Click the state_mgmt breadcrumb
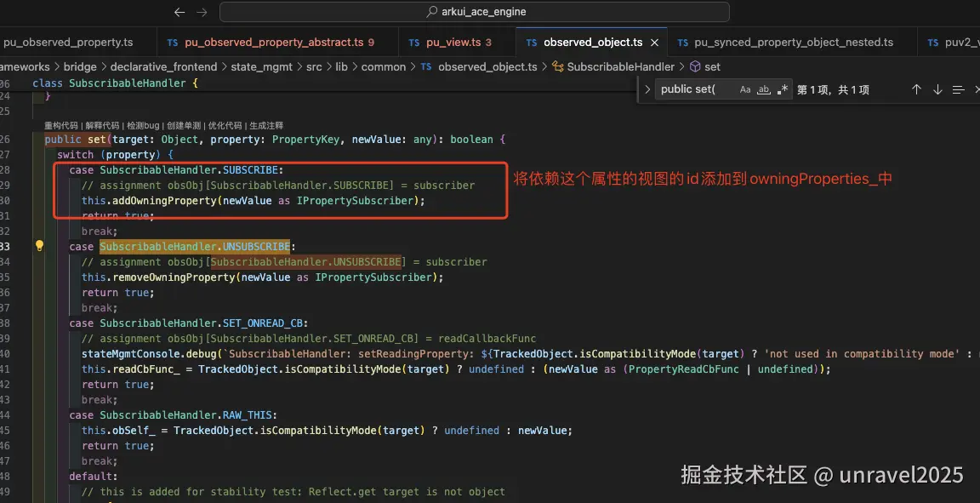 (262, 67)
